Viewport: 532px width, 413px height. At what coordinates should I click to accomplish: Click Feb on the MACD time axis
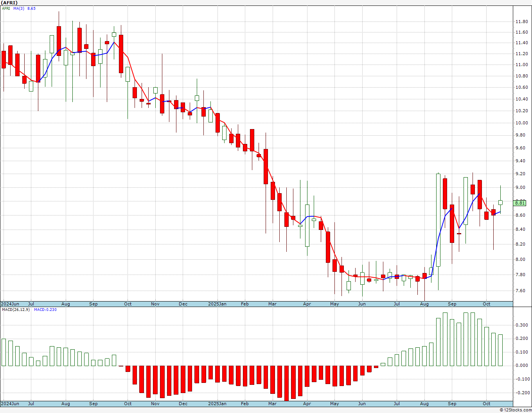coord(245,404)
